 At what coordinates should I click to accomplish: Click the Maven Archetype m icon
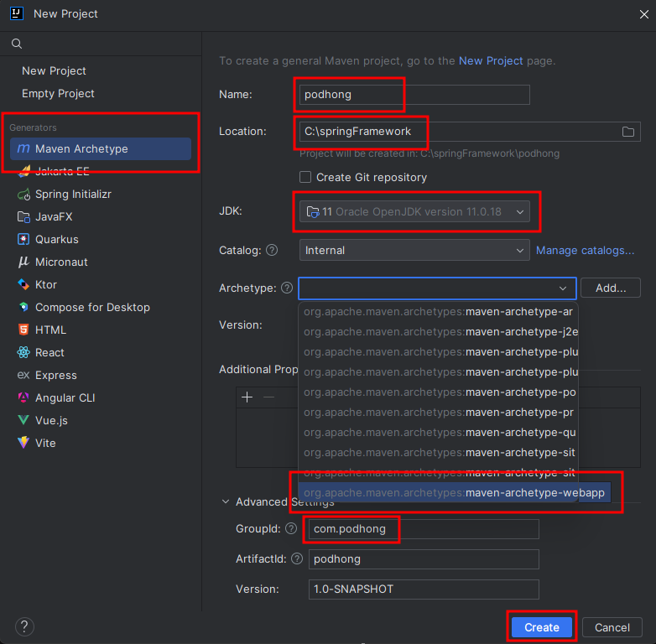[23, 148]
